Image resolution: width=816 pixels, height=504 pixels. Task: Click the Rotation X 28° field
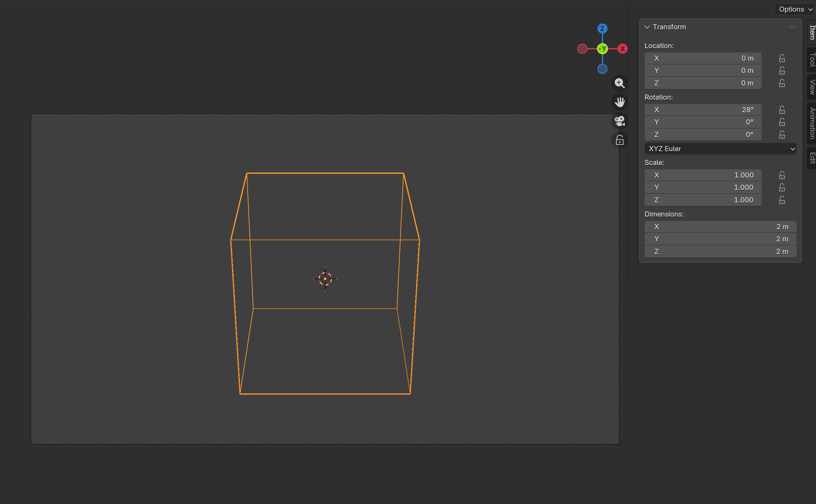pyautogui.click(x=702, y=110)
